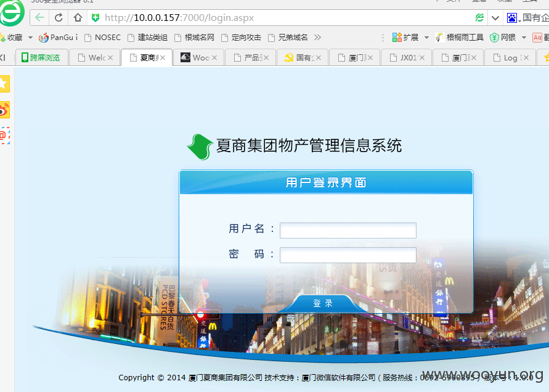Viewport: 549px width, 392px height.
Task: Click the red Aa translate icon
Action: [x=537, y=38]
